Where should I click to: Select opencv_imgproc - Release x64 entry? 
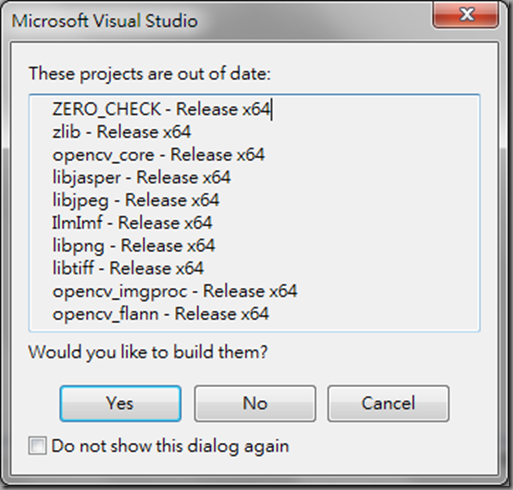tap(175, 291)
